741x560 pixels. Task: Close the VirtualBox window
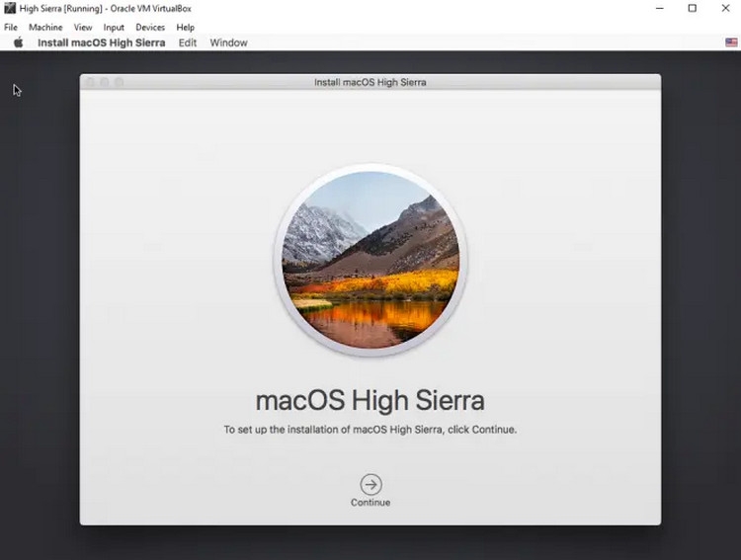point(725,8)
